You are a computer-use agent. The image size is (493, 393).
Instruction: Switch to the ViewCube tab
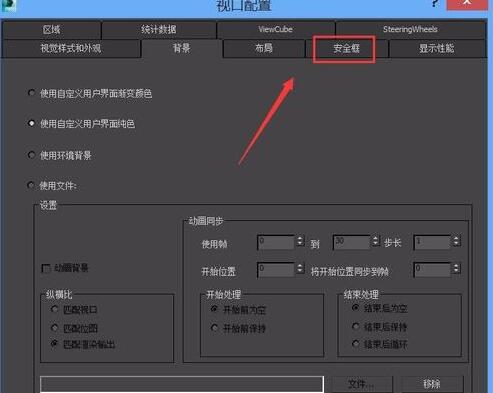(275, 30)
